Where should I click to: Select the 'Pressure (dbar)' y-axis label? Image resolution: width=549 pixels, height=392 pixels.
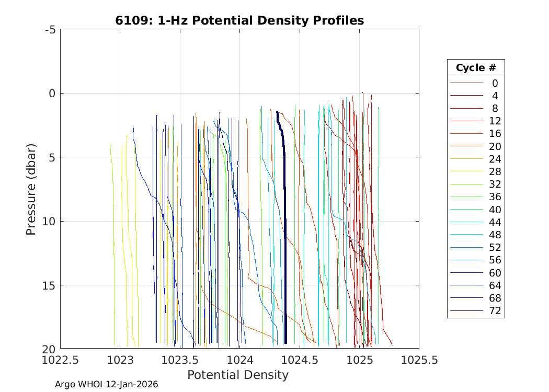31,189
